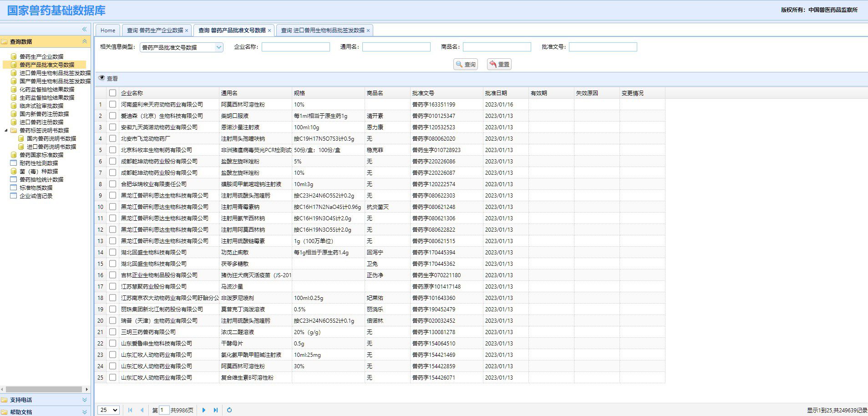This screenshot has width=868, height=416.
Task: Click the 企业名称 column header
Action: (169, 93)
